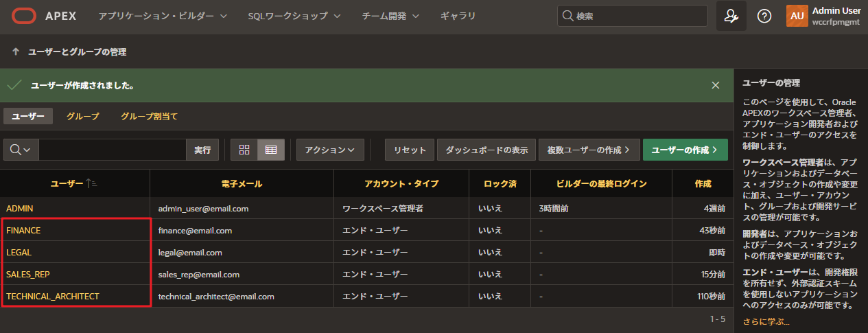Open the SALES_REP user link
This screenshot has height=333, width=868.
(27, 275)
